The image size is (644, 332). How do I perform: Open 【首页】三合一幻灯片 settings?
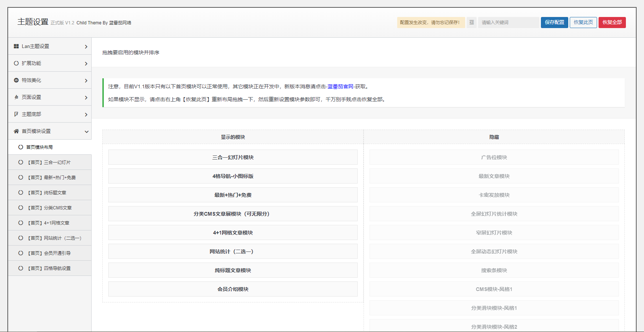click(x=50, y=162)
